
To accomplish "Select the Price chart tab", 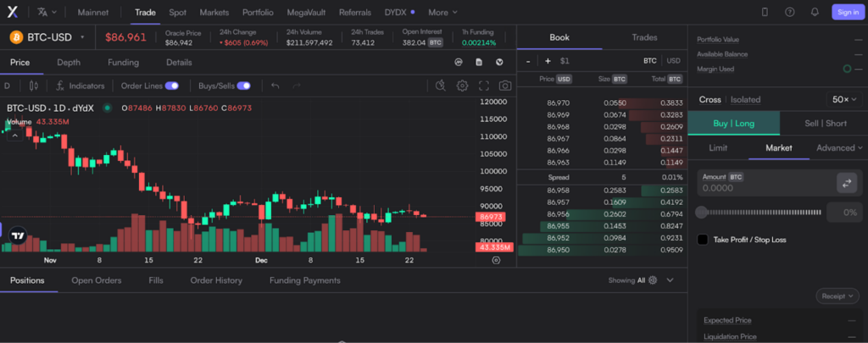I will click(20, 63).
